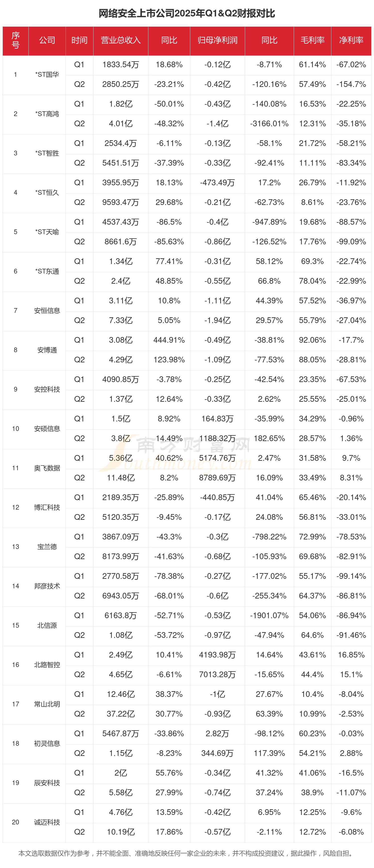Screen dimensions: 374x868
Task: Click the 毛利率 column header
Action: pos(312,40)
